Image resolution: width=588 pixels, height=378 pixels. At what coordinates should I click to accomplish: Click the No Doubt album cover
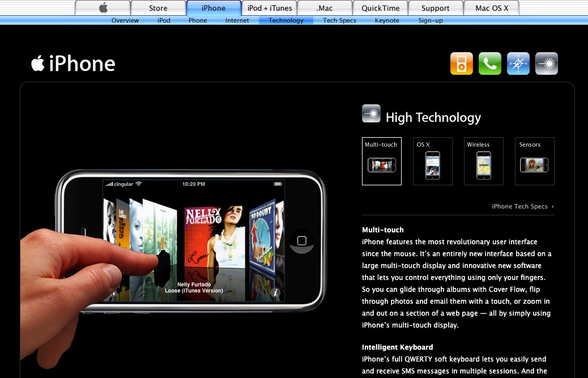[x=262, y=237]
